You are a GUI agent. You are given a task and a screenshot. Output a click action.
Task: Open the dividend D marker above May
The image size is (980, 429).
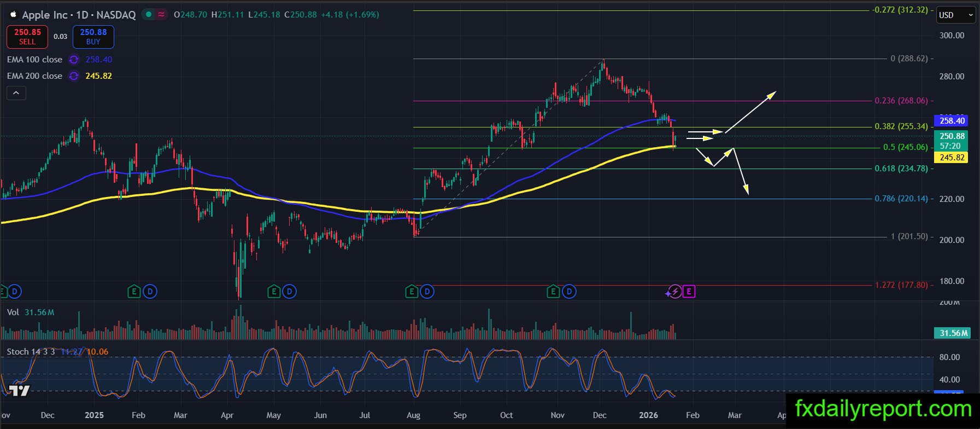coord(289,292)
